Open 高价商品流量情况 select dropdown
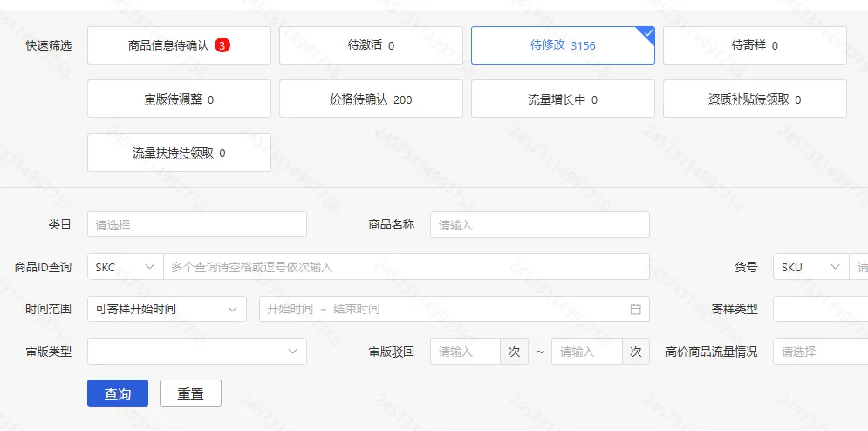The width and height of the screenshot is (868, 431). click(820, 352)
